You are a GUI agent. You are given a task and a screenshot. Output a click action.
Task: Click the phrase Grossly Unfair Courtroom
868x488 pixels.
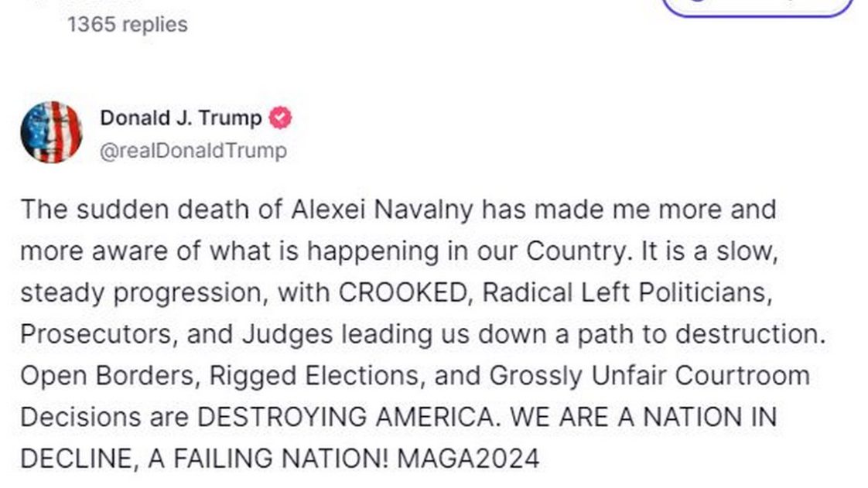[649, 376]
